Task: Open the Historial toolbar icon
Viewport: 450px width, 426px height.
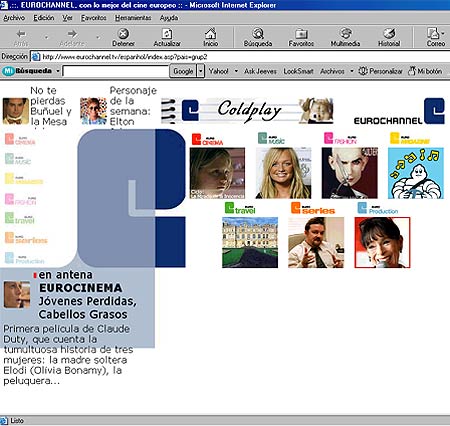Action: coord(389,34)
